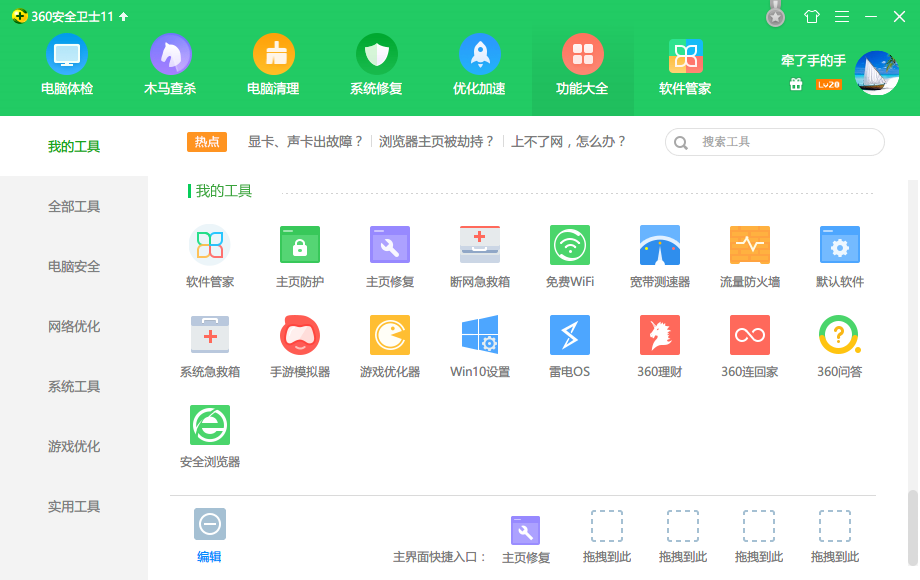Open the 优化加速 rocket icon

(479, 55)
